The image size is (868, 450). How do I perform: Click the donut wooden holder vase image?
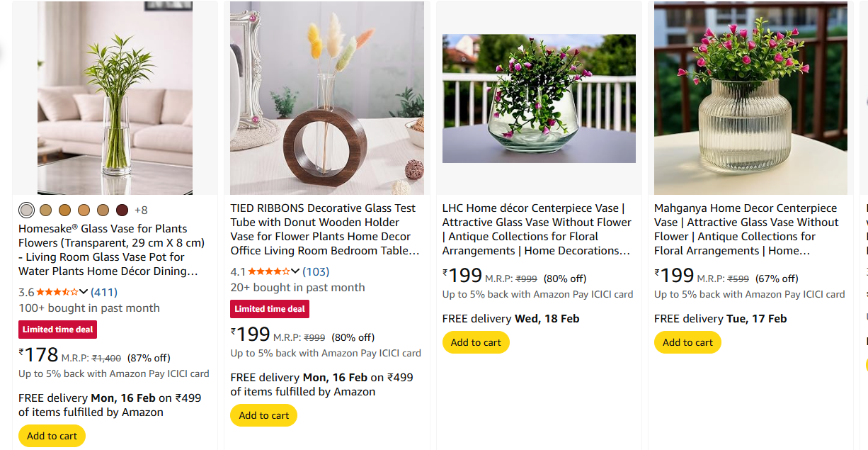pyautogui.click(x=327, y=98)
